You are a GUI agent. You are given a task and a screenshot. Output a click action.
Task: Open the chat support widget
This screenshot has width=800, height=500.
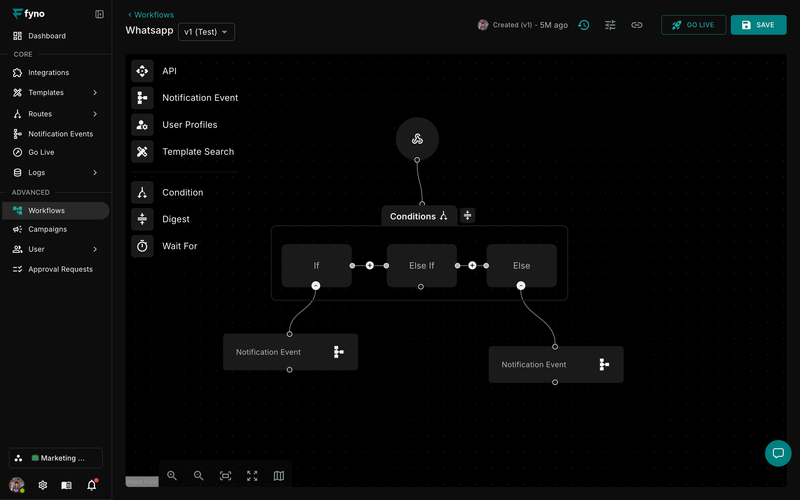(778, 453)
